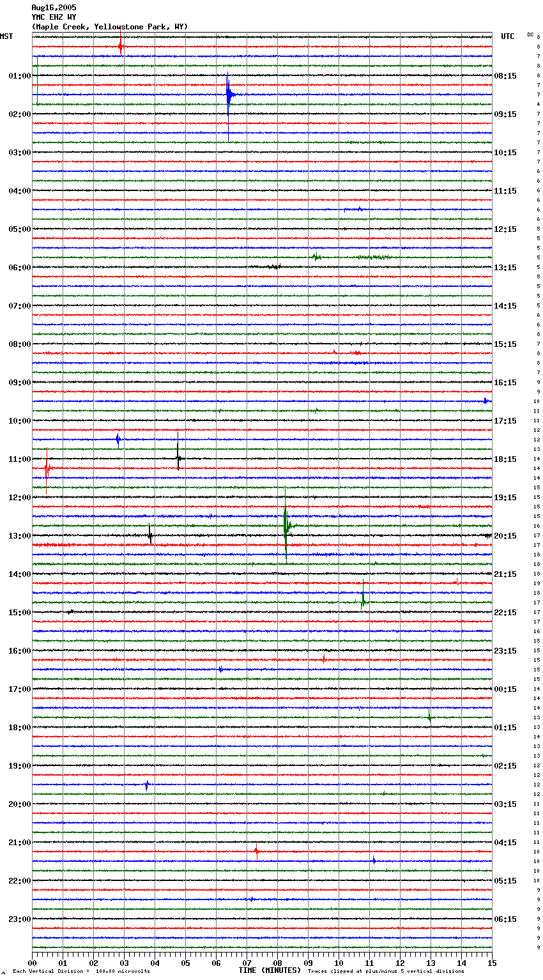The height and width of the screenshot is (980, 543).
Task: Select the 19:00 MST time label
Action: pos(20,766)
